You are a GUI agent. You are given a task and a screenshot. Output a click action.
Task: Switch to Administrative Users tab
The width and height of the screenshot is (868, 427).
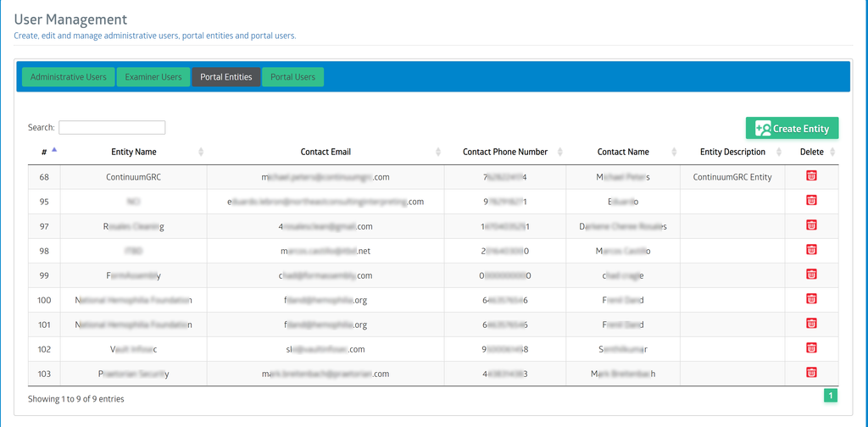(69, 77)
